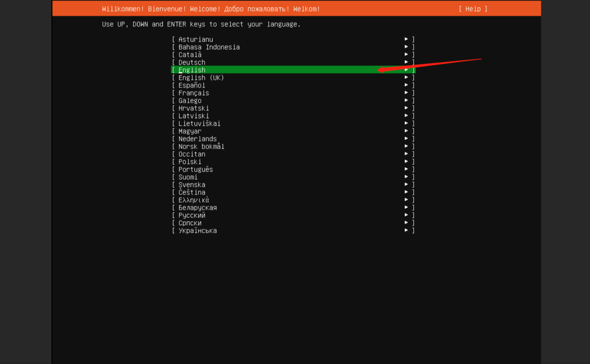
Task: Choose the Français language entry
Action: tap(294, 93)
